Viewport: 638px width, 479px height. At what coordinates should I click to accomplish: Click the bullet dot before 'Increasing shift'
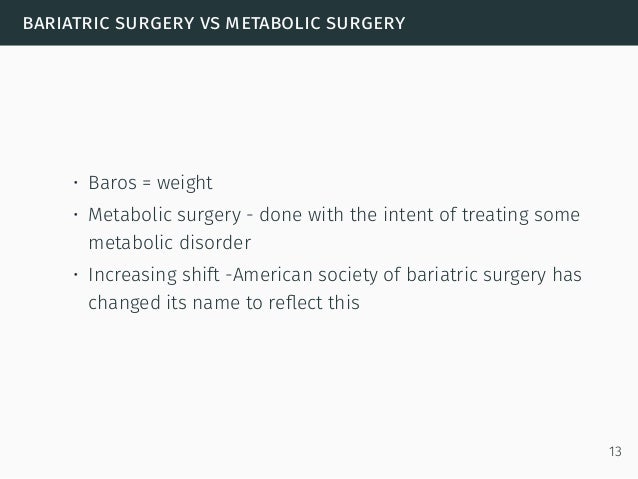[x=76, y=275]
